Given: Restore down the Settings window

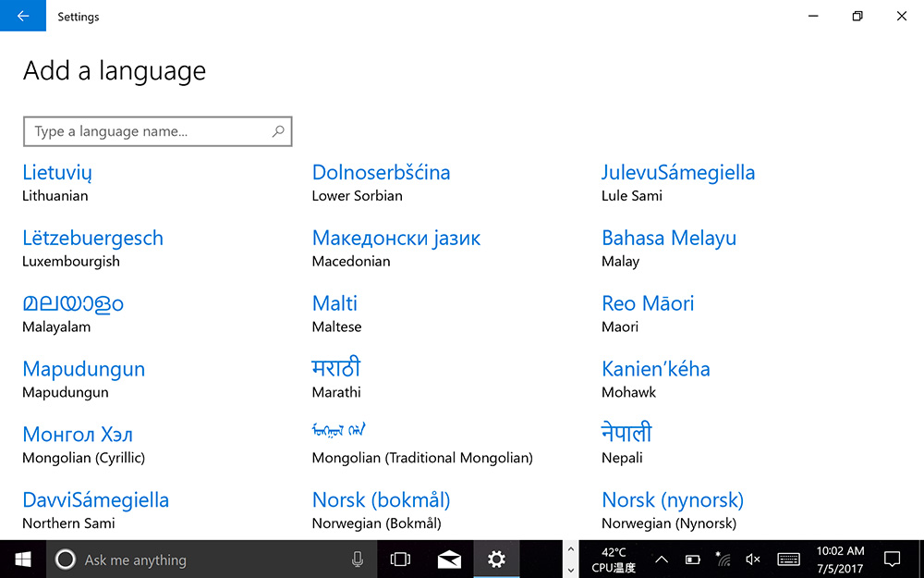Looking at the screenshot, I should click(x=857, y=16).
